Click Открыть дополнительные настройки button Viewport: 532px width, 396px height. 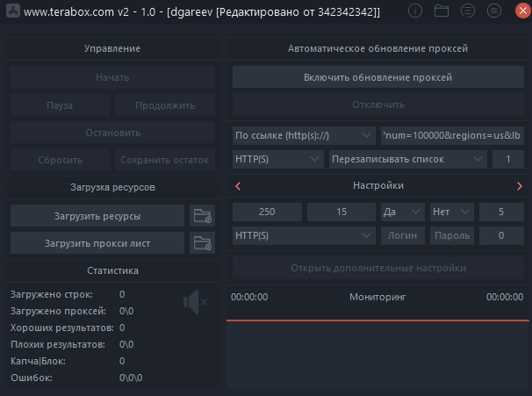(x=378, y=268)
